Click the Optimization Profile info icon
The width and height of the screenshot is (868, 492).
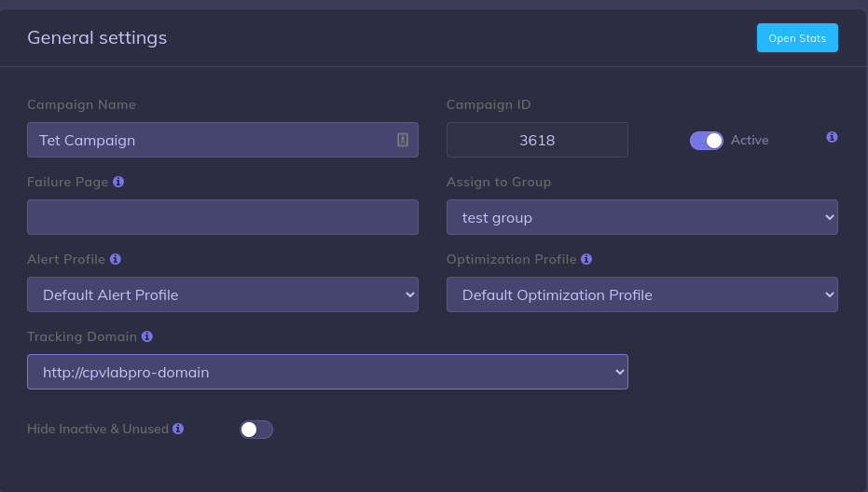pos(586,259)
